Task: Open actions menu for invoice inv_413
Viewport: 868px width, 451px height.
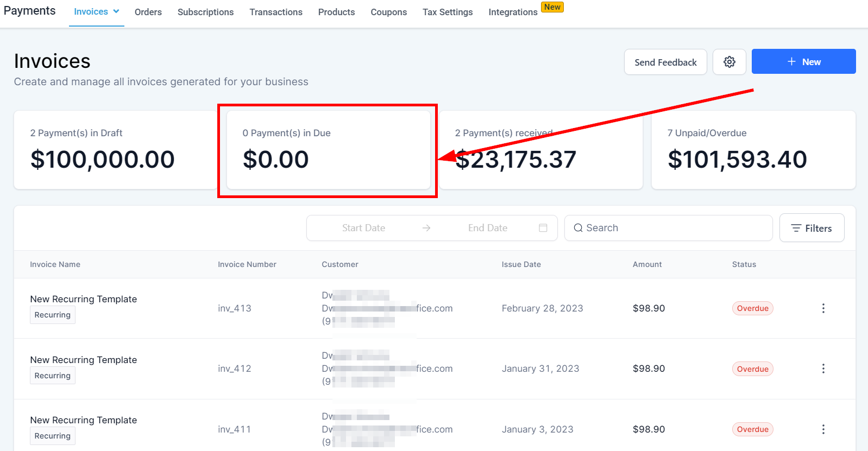Action: click(x=823, y=308)
